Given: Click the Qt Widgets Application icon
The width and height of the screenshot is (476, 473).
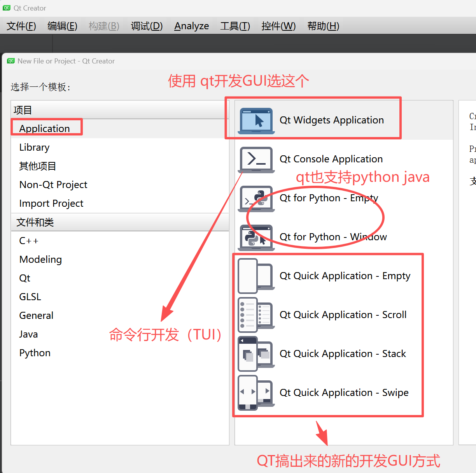Looking at the screenshot, I should pyautogui.click(x=256, y=121).
